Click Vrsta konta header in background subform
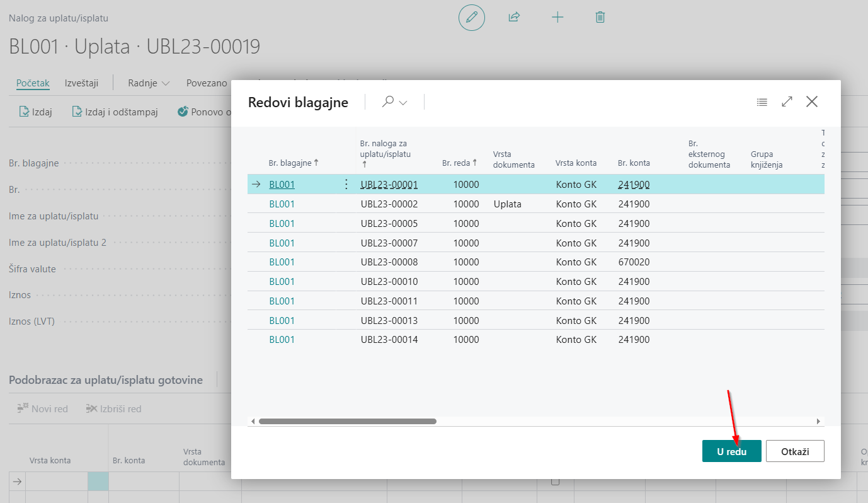868x503 pixels. [x=50, y=461]
